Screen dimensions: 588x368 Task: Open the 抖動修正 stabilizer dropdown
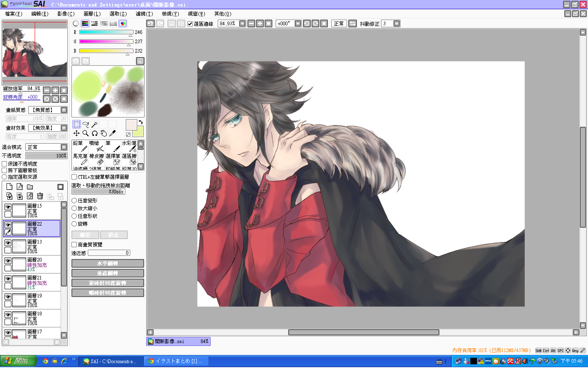(x=396, y=24)
